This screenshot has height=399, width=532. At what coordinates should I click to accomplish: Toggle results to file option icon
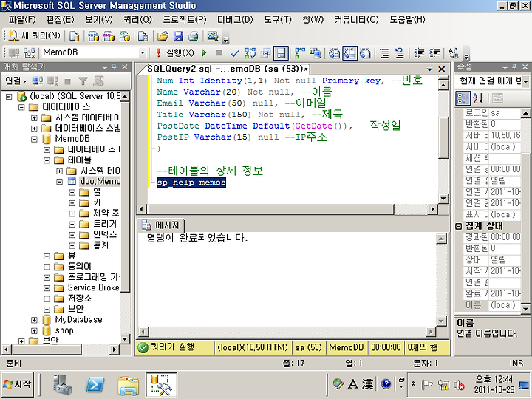point(365,53)
